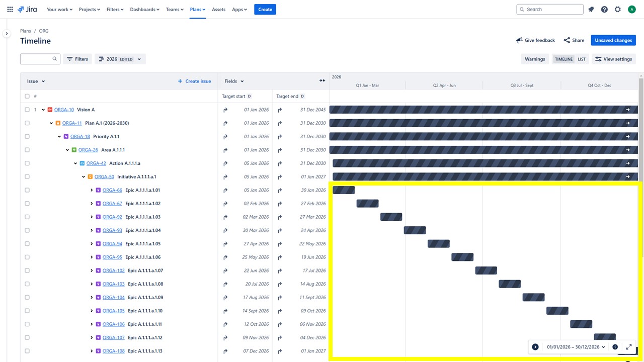
Task: Open notifications bell icon
Action: [591, 10]
